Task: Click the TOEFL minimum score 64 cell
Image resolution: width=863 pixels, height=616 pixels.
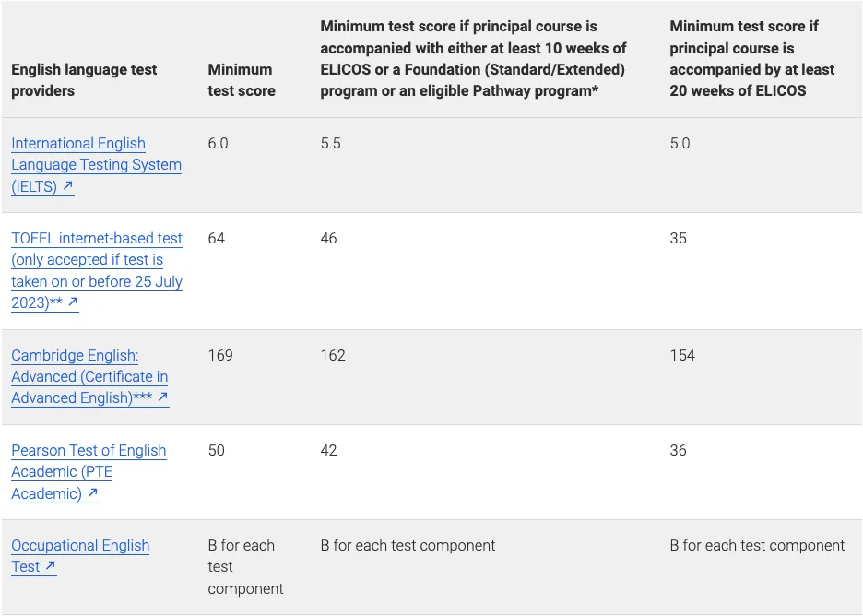Action: pyautogui.click(x=217, y=238)
